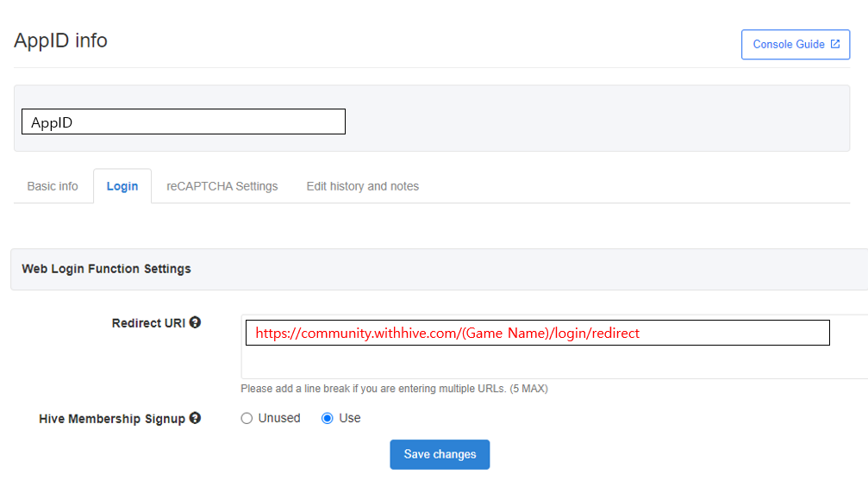This screenshot has width=868, height=499.
Task: Select the Use radio button
Action: click(328, 418)
